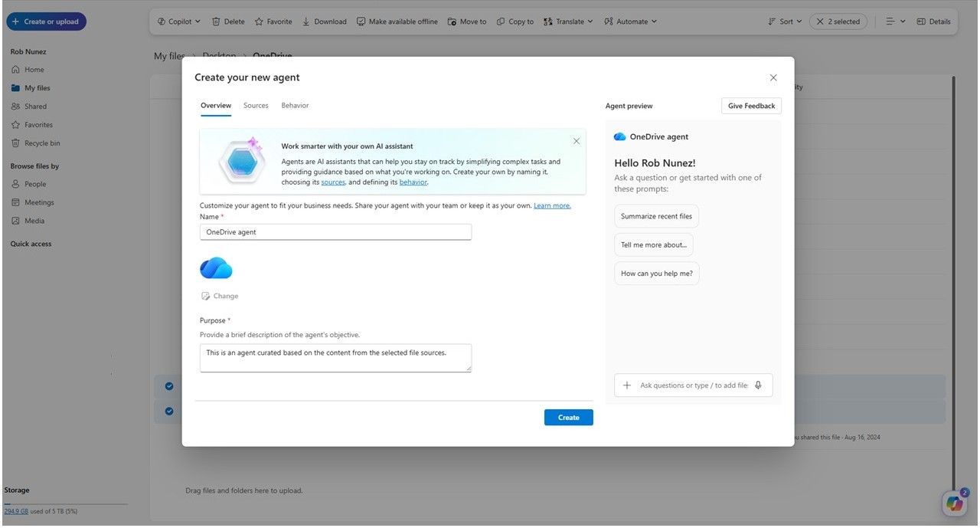Image resolution: width=980 pixels, height=528 pixels.
Task: Browse files by Media
Action: 28,221
